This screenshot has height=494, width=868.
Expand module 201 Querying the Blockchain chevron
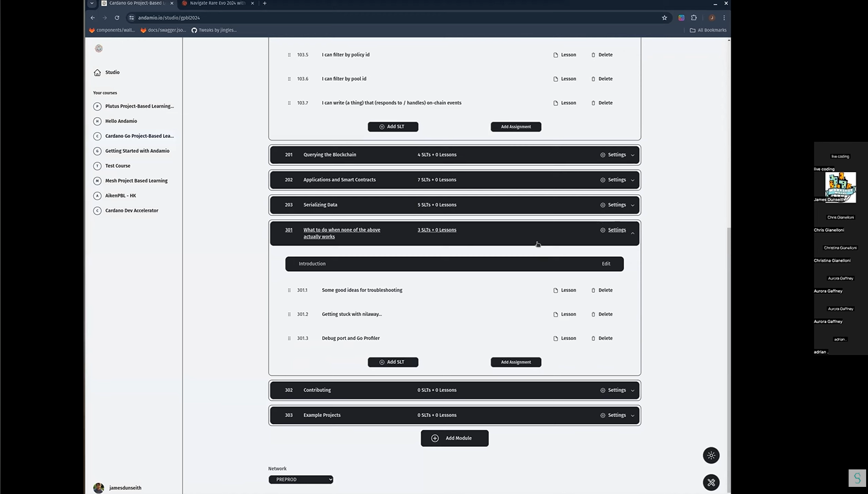click(632, 155)
